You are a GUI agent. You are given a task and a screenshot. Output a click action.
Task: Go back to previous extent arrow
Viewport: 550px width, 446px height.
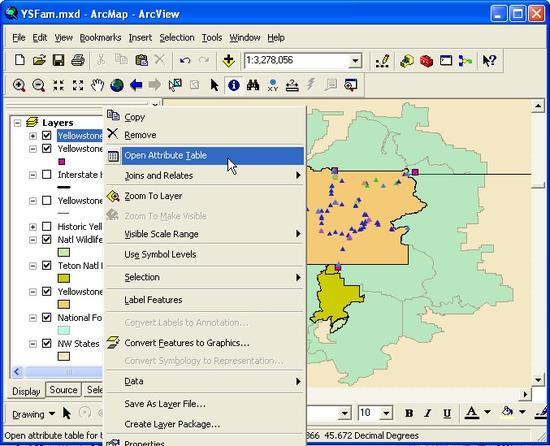tap(136, 85)
